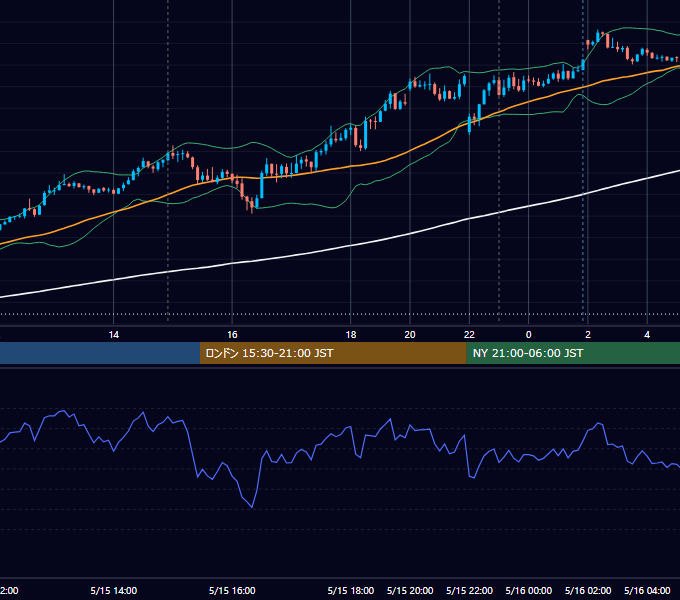Click the hour label 2 on price chart axis

tap(588, 335)
